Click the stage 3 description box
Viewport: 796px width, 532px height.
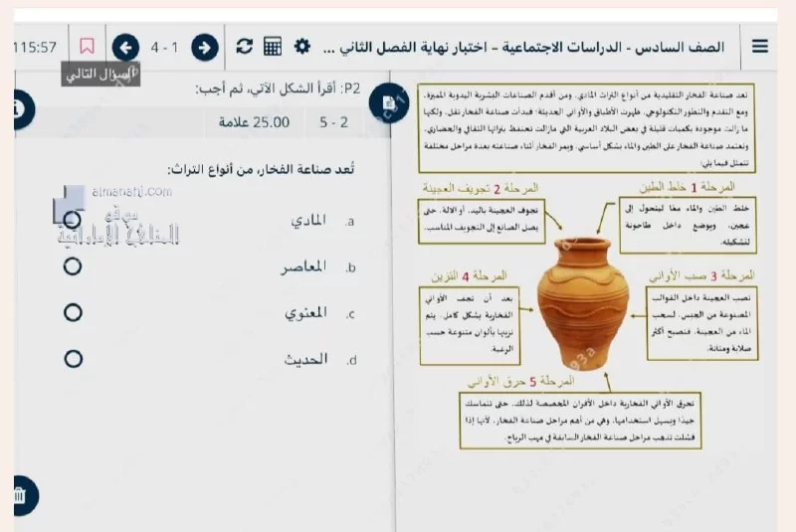702,323
